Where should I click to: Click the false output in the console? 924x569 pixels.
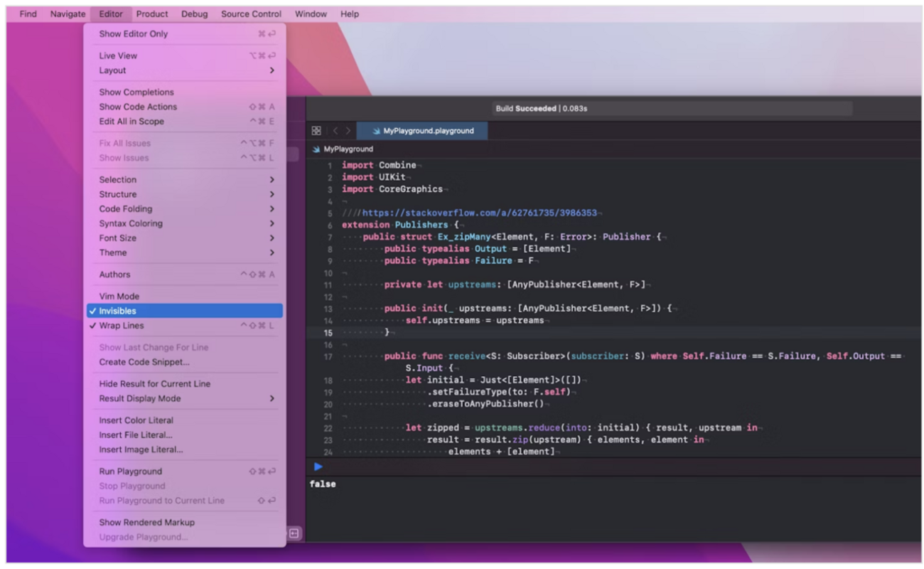(x=322, y=484)
